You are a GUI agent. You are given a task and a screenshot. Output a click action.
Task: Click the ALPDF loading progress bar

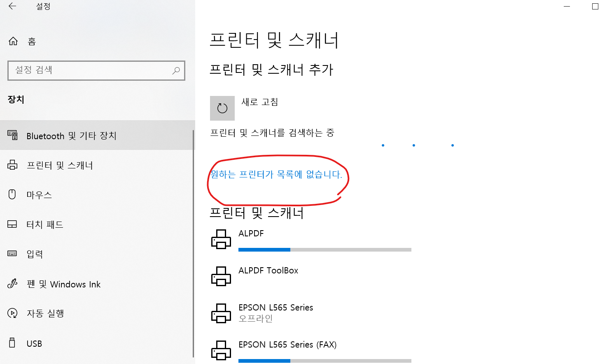click(325, 249)
